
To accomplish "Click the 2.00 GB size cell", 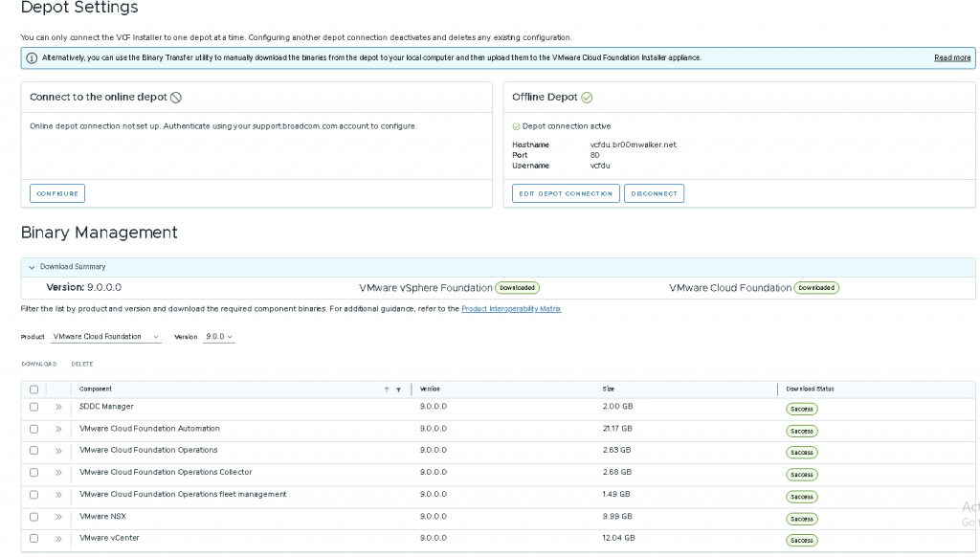I will coord(617,407).
